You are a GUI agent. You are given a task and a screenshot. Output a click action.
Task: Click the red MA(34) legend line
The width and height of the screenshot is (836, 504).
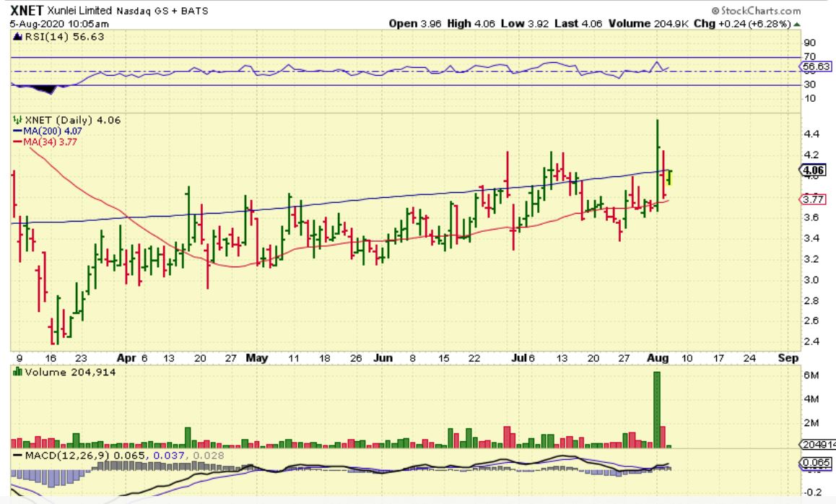[18, 142]
